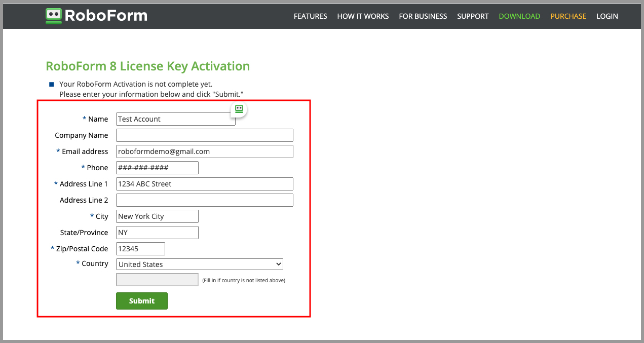Click the orange PURCHASE link
This screenshot has height=343, width=644.
(x=568, y=16)
